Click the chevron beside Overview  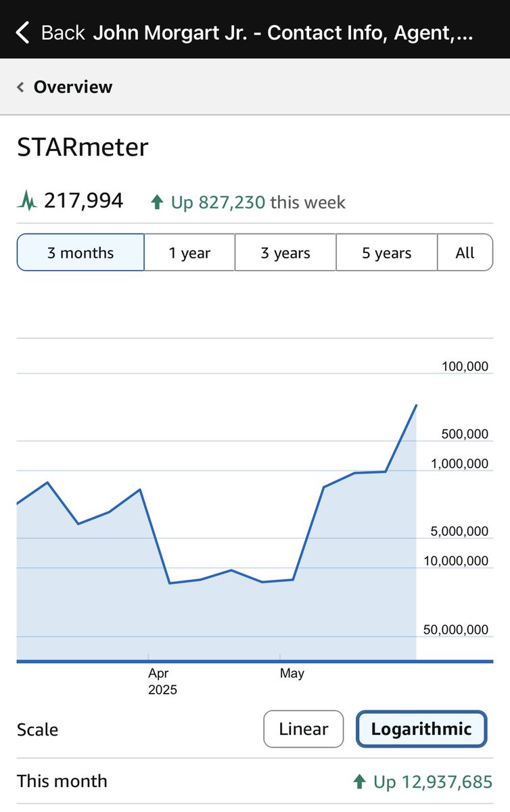pos(20,87)
